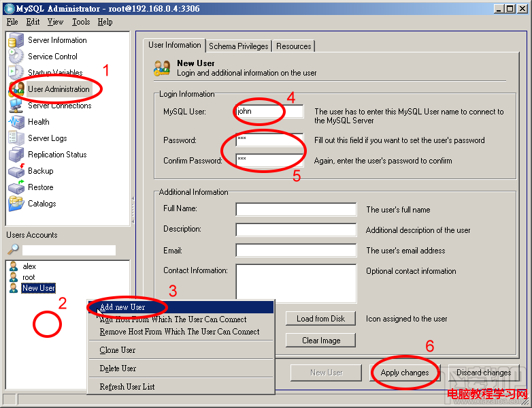Click the magnifier search icon in Users Accounts

[13, 250]
